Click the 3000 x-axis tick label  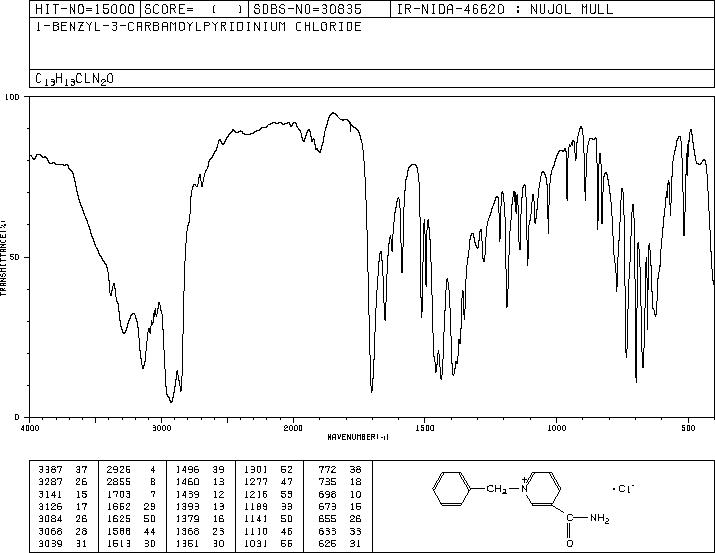161,428
